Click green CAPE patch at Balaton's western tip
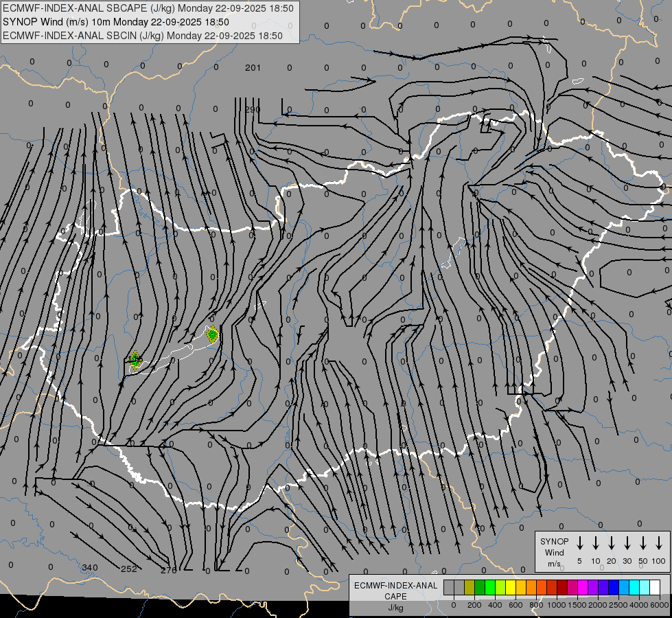Image resolution: width=672 pixels, height=618 pixels. [x=135, y=360]
